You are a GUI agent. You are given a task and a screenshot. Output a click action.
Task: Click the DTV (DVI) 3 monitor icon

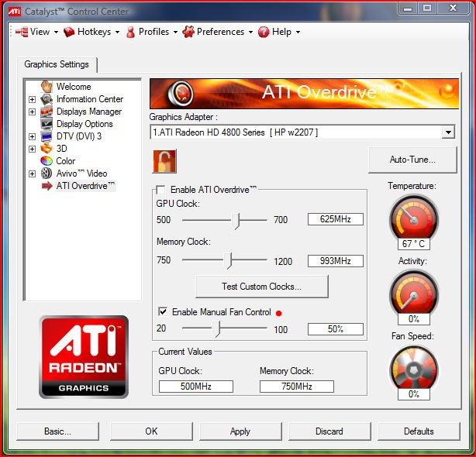47,136
